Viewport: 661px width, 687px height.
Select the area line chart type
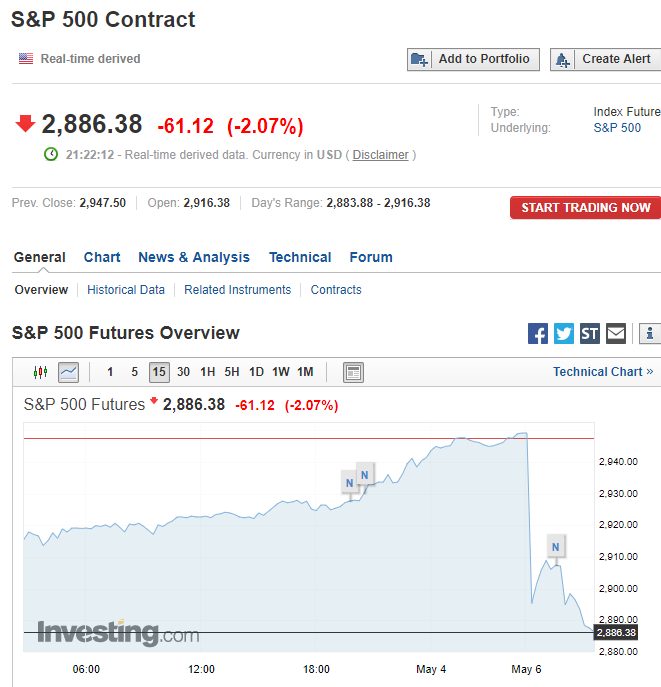[69, 372]
